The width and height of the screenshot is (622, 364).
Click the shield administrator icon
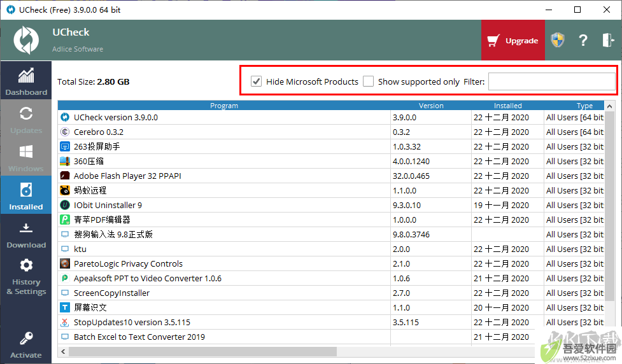pyautogui.click(x=558, y=40)
